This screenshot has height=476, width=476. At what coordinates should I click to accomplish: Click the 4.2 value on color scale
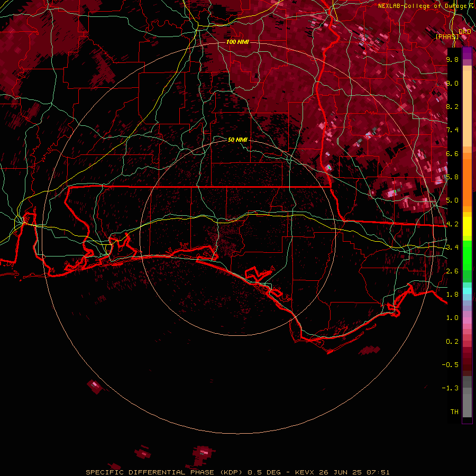click(452, 224)
